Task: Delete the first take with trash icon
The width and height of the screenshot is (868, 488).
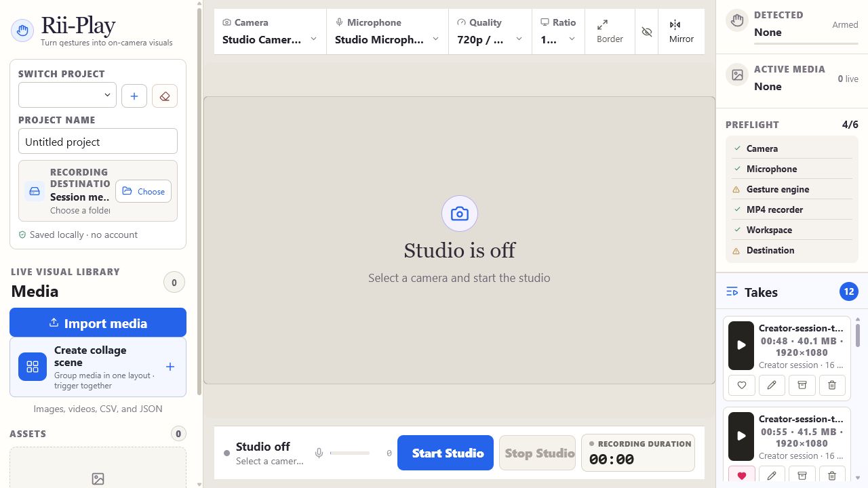Action: (x=832, y=385)
